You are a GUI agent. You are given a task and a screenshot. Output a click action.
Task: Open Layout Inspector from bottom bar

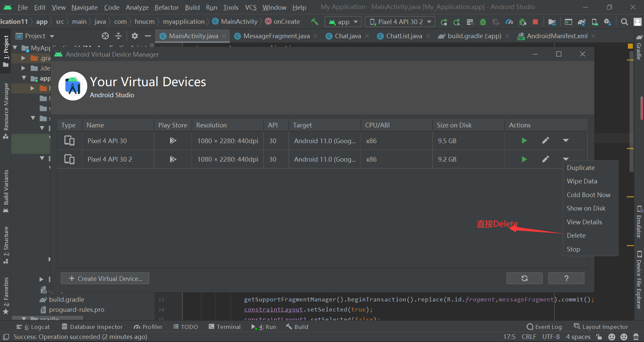pyautogui.click(x=601, y=327)
